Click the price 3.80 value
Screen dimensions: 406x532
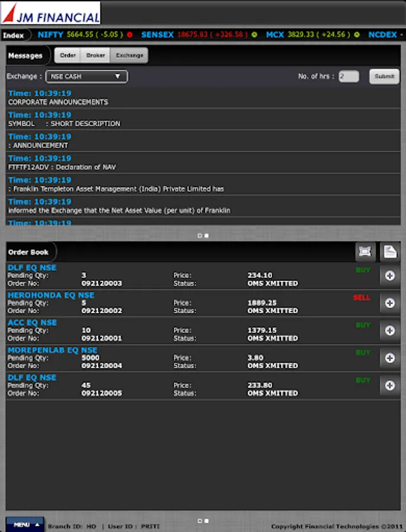pyautogui.click(x=255, y=358)
